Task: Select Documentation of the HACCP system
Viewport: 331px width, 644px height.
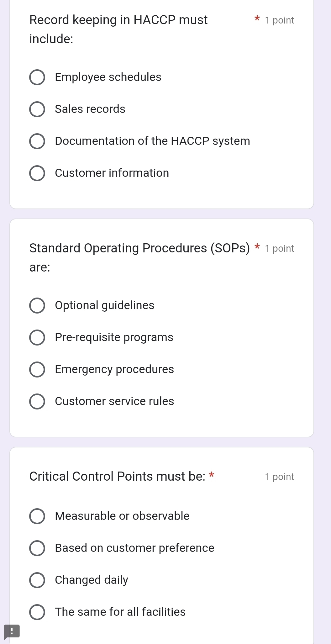Action: tap(37, 141)
